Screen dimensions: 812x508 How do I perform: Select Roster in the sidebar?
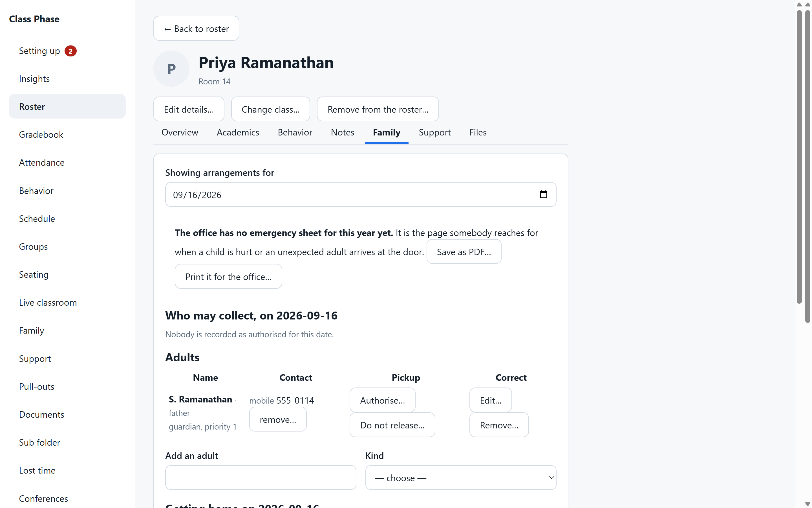point(67,106)
